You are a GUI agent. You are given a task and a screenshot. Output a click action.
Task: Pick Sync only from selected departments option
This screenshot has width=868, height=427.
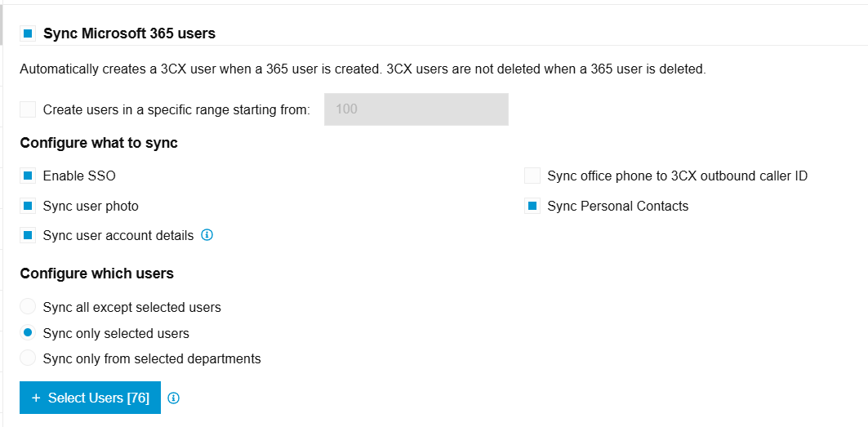click(x=28, y=358)
